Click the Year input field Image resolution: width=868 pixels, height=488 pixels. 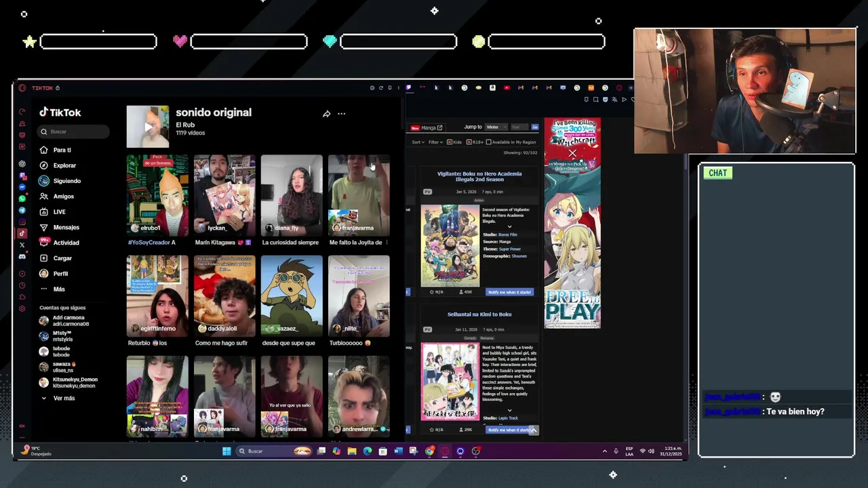coord(519,127)
